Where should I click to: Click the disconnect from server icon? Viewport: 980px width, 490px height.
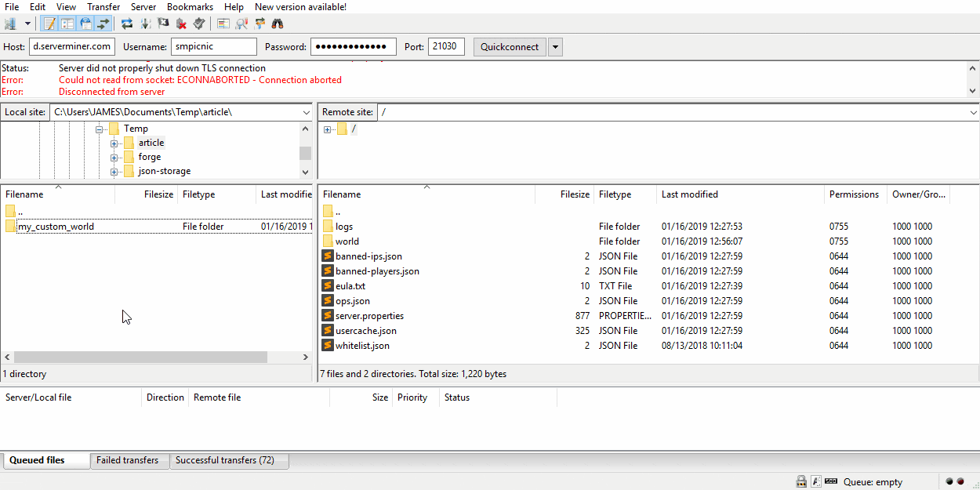pos(181,24)
